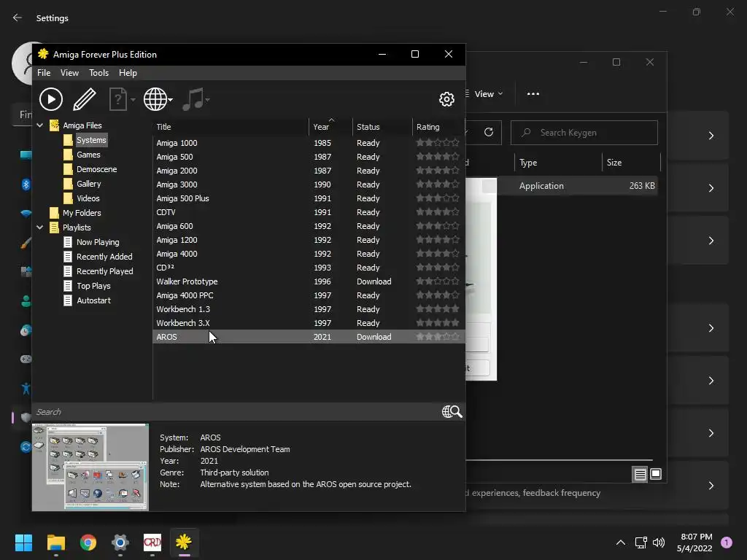Open the File menu
This screenshot has height=560, width=747.
(x=44, y=73)
